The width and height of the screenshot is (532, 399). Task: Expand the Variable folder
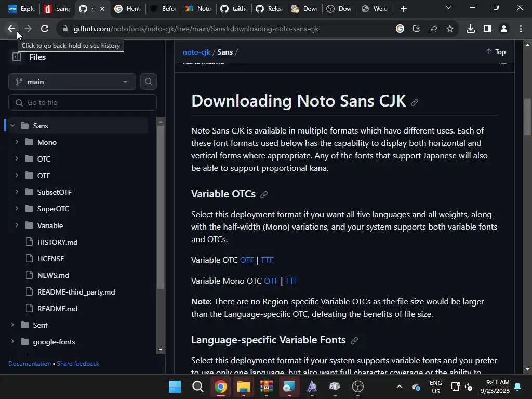pyautogui.click(x=17, y=225)
